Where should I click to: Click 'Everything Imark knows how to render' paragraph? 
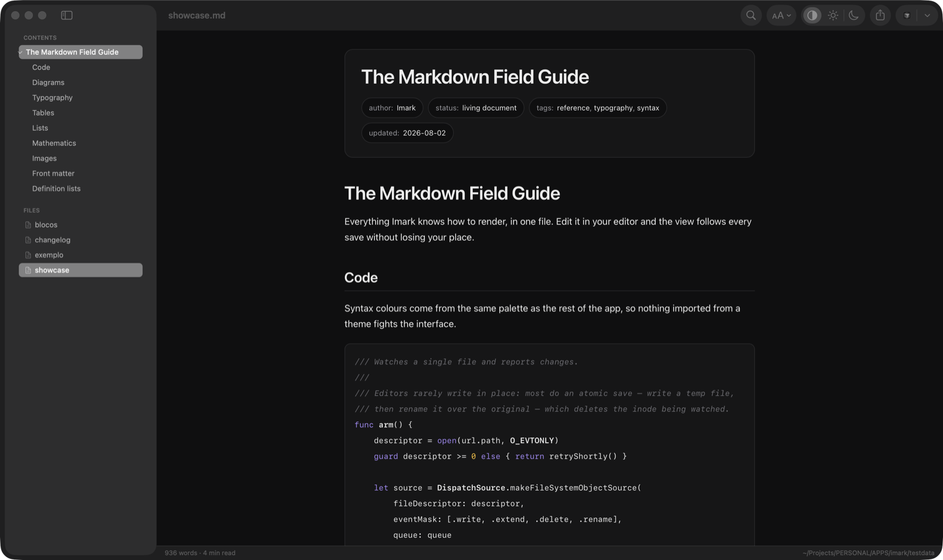(548, 230)
